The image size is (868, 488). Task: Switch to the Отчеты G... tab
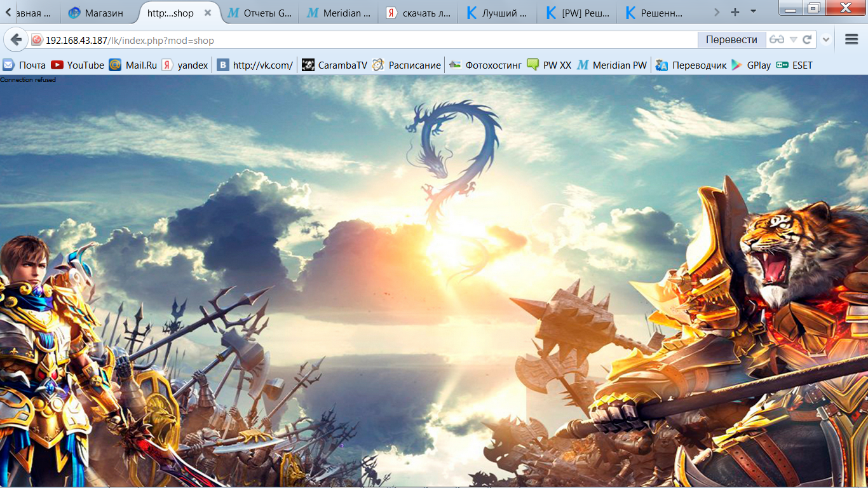[261, 13]
